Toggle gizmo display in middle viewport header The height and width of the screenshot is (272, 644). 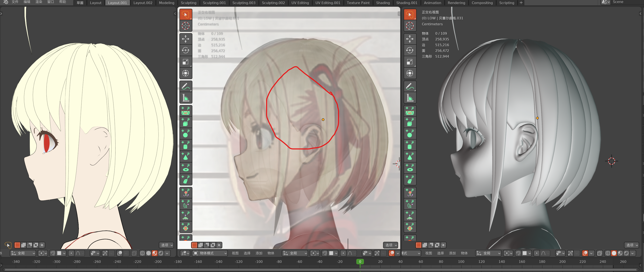[x=377, y=253]
